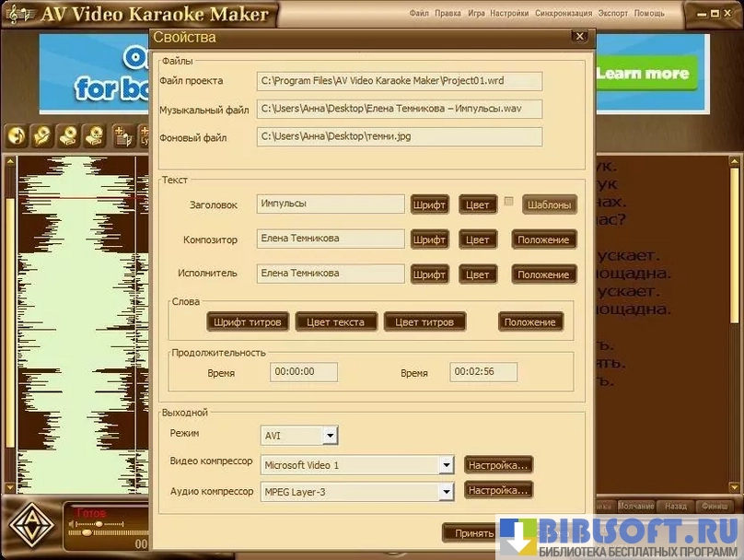Click the Цвет button for Заголовок
744x560 pixels.
pyautogui.click(x=477, y=204)
